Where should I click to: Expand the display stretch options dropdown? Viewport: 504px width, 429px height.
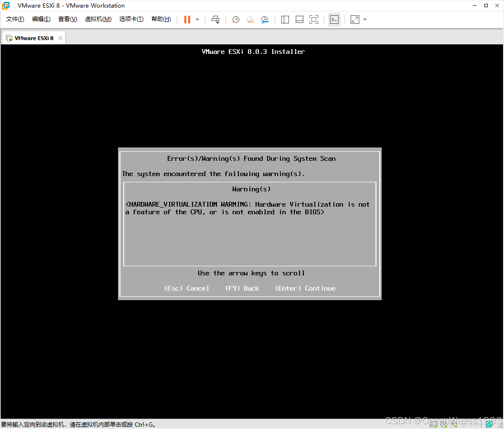coord(365,20)
